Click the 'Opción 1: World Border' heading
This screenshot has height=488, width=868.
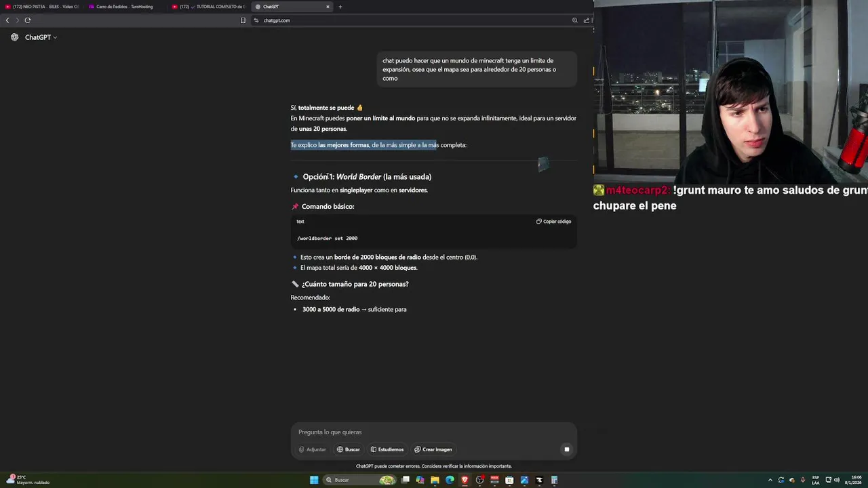pos(367,177)
